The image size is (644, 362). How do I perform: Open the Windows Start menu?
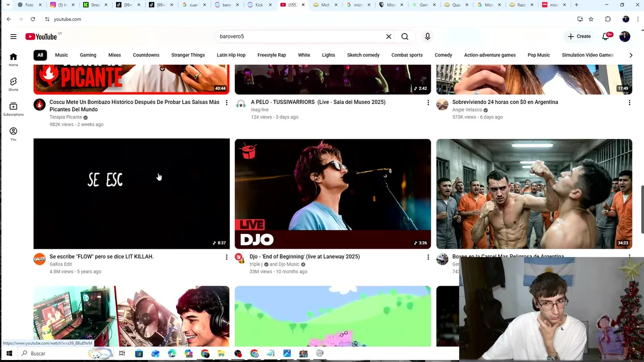pos(9,353)
